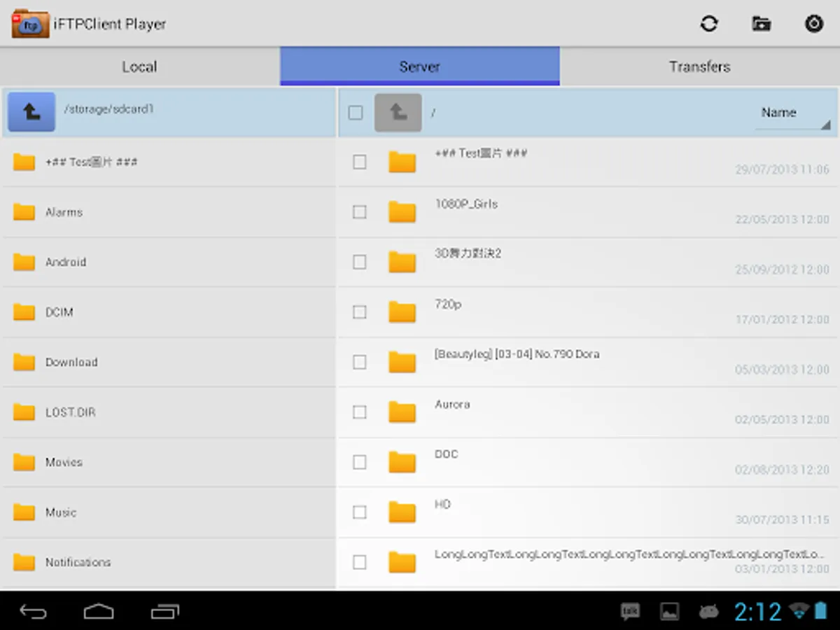Open local folder named Download
The image size is (840, 630).
pos(71,362)
